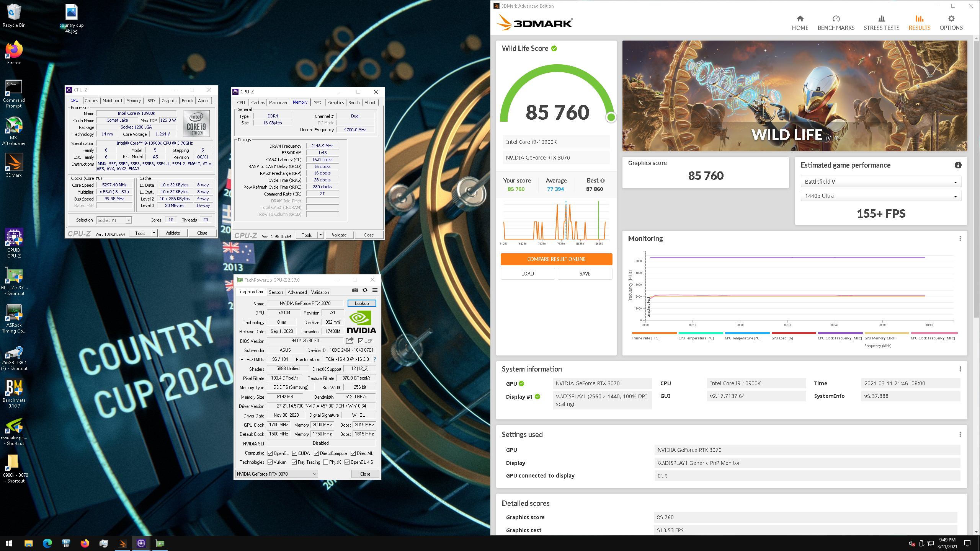Click Validate in the left CPU-Z window
Viewport: 980px width, 551px height.
(x=173, y=233)
